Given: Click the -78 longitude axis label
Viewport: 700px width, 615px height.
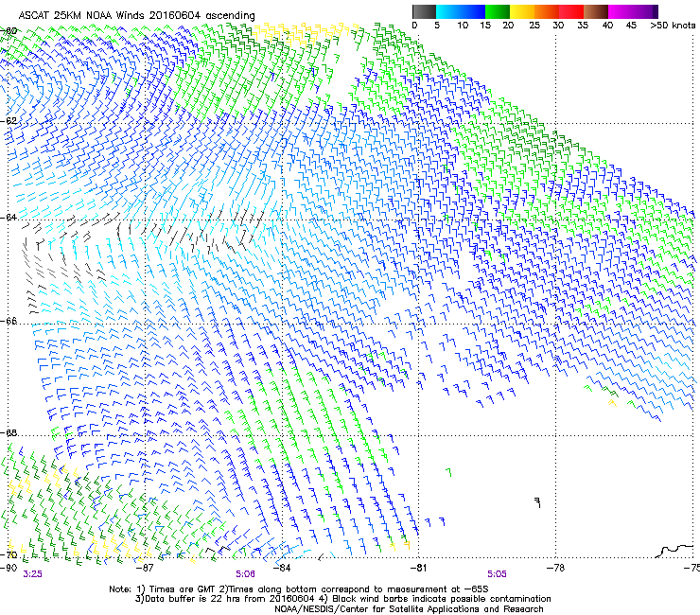Looking at the screenshot, I should tap(555, 568).
